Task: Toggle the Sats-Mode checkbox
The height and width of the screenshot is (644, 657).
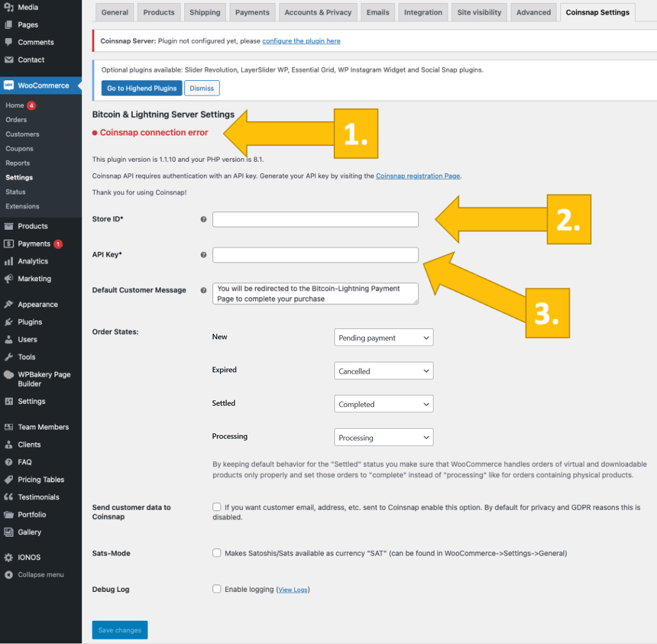Action: 217,553
